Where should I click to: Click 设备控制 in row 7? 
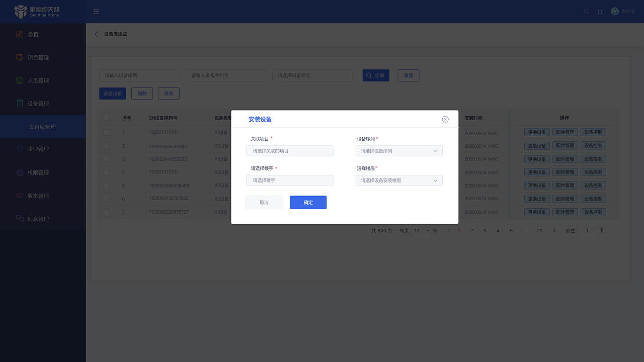click(x=593, y=212)
